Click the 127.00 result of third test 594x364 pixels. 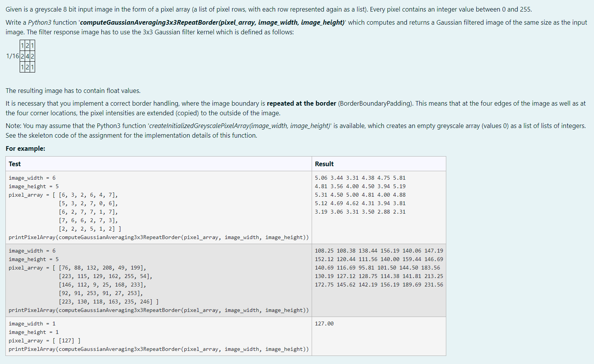coord(324,324)
